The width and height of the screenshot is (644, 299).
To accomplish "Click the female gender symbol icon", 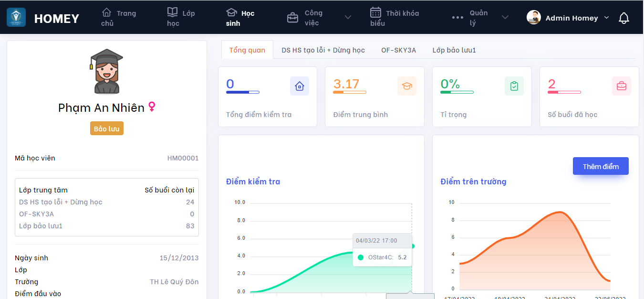I will tap(152, 107).
